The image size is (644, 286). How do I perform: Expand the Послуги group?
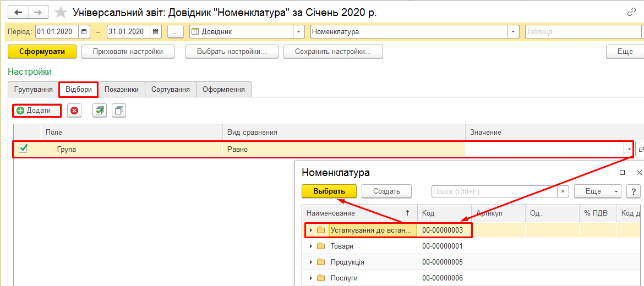point(311,278)
